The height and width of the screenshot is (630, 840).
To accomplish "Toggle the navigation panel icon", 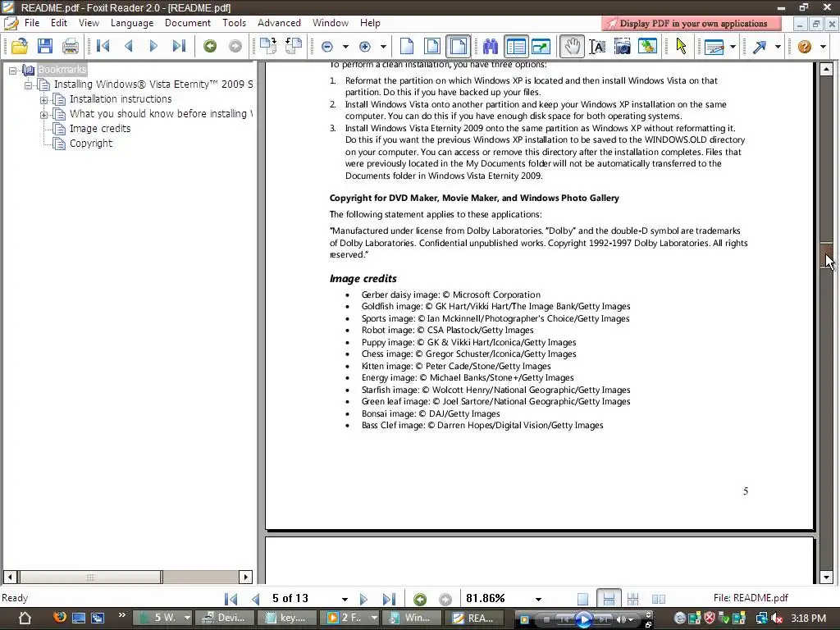I will (516, 47).
